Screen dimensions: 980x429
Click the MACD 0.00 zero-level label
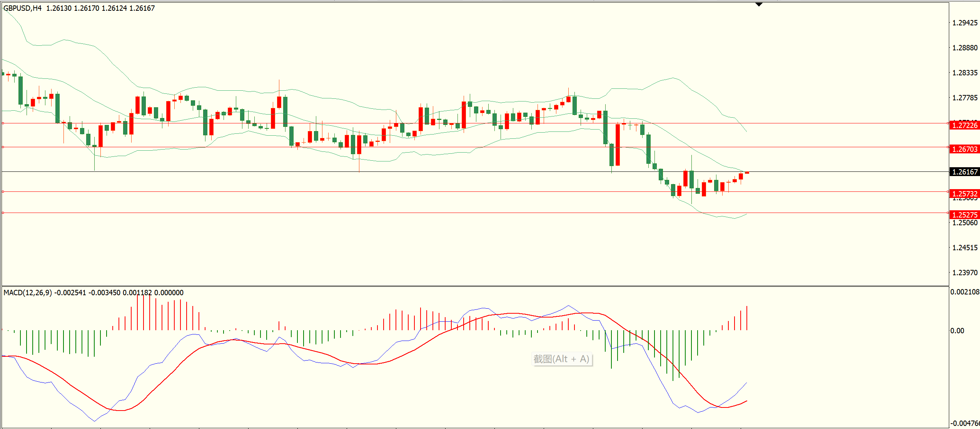957,331
